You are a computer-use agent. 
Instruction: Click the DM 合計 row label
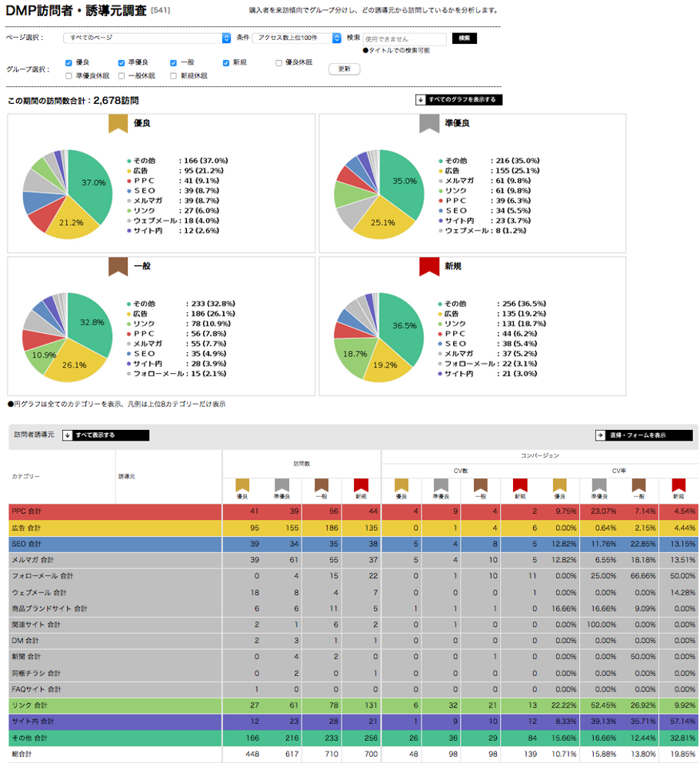[25, 641]
